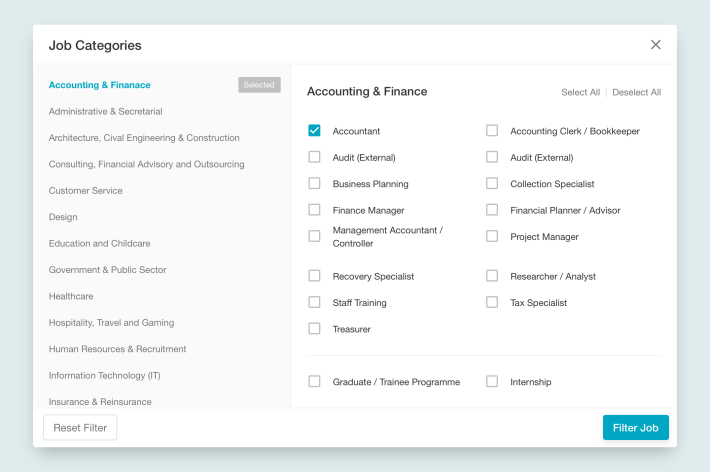Check the Accounting Clerk / Bookkeeper box
The image size is (710, 472).
pyautogui.click(x=492, y=131)
